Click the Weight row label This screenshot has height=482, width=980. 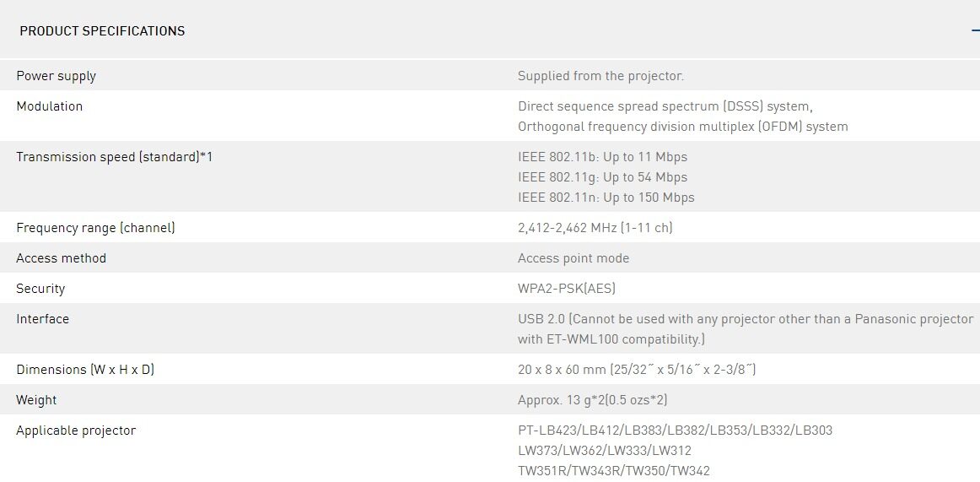point(36,400)
